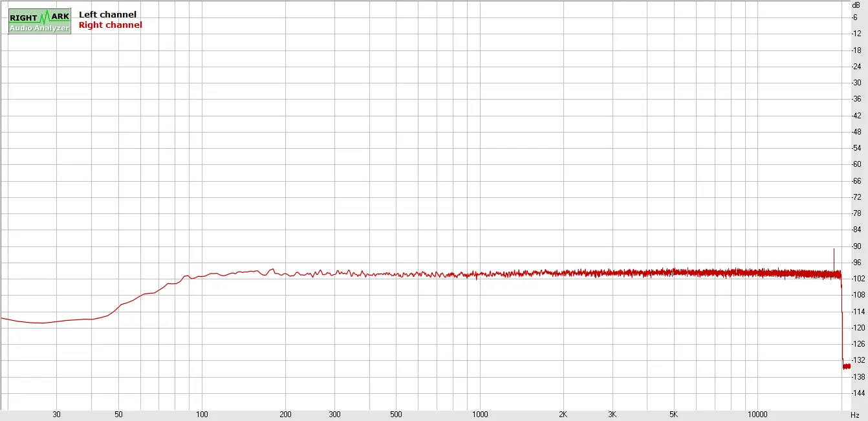
Task: Click the 100 Hz frequency axis label
Action: tap(202, 415)
